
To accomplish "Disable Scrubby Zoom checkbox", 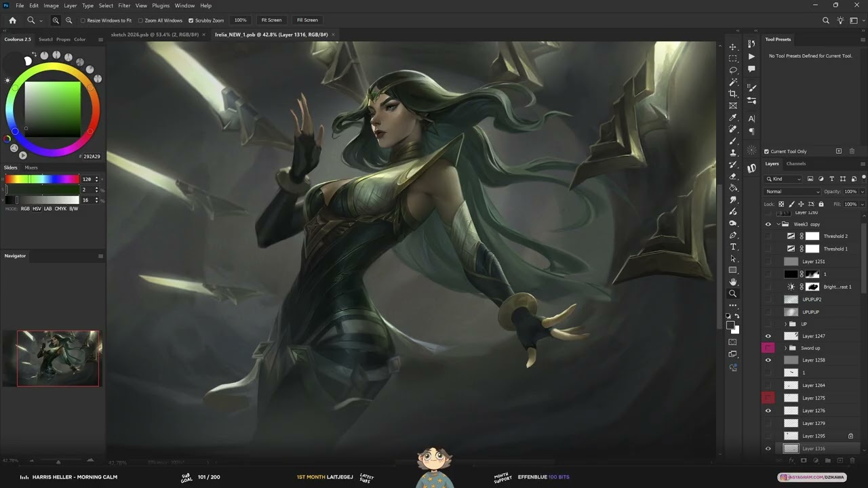I will [191, 20].
